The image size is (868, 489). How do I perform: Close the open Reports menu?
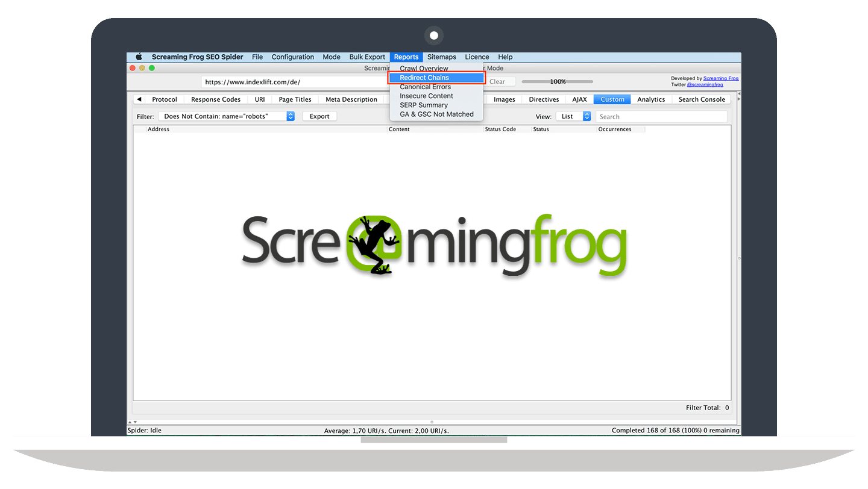(406, 57)
